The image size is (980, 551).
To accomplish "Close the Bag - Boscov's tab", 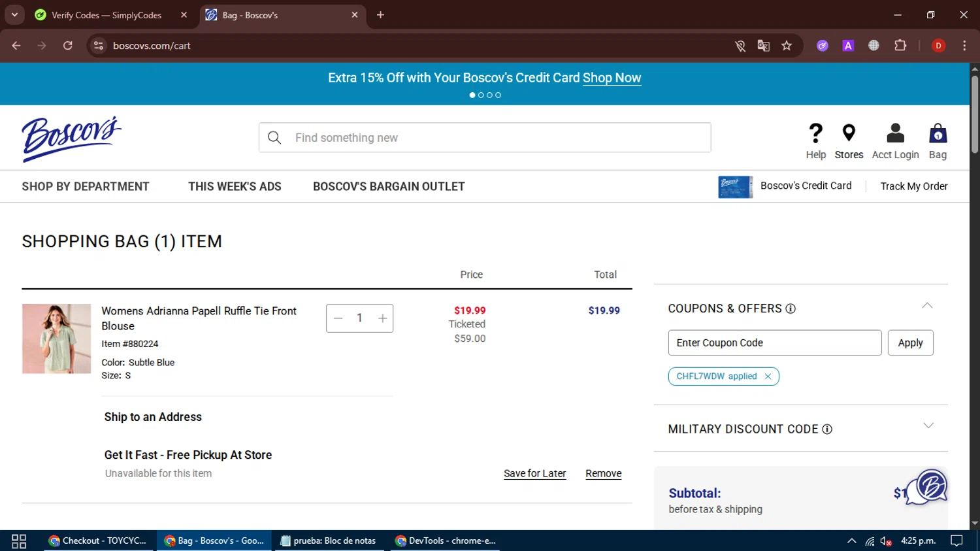I will [355, 15].
